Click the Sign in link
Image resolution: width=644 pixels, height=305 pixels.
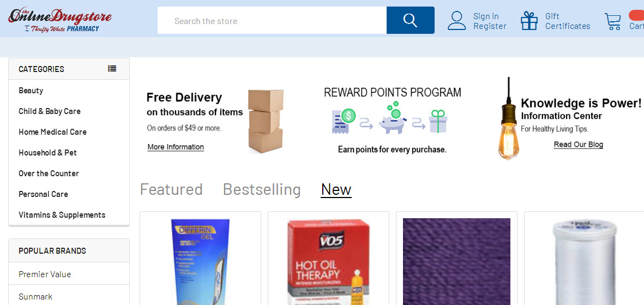[486, 16]
